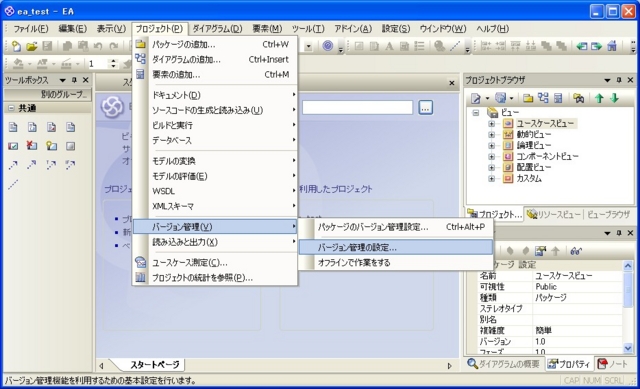The image size is (640, 389).
Task: Click the Save disk icon in main toolbar
Action: tap(47, 46)
